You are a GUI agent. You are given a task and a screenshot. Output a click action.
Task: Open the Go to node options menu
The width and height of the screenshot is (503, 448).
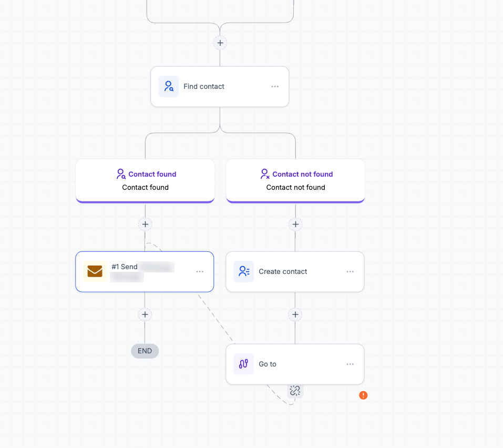[x=350, y=364]
